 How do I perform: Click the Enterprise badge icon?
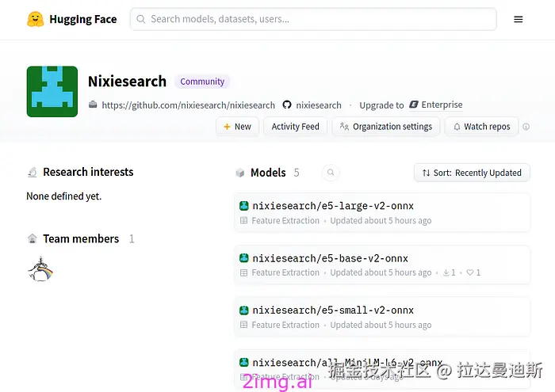[414, 105]
